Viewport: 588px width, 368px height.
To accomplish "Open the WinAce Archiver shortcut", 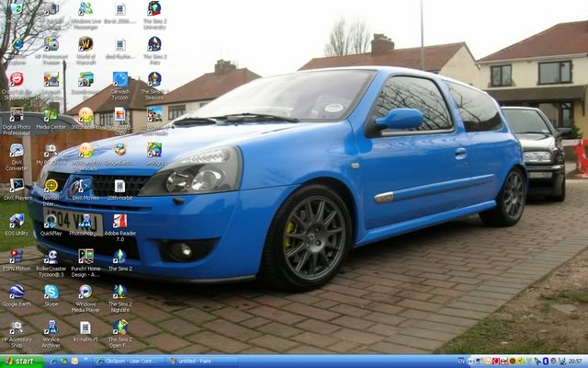I will click(x=51, y=328).
